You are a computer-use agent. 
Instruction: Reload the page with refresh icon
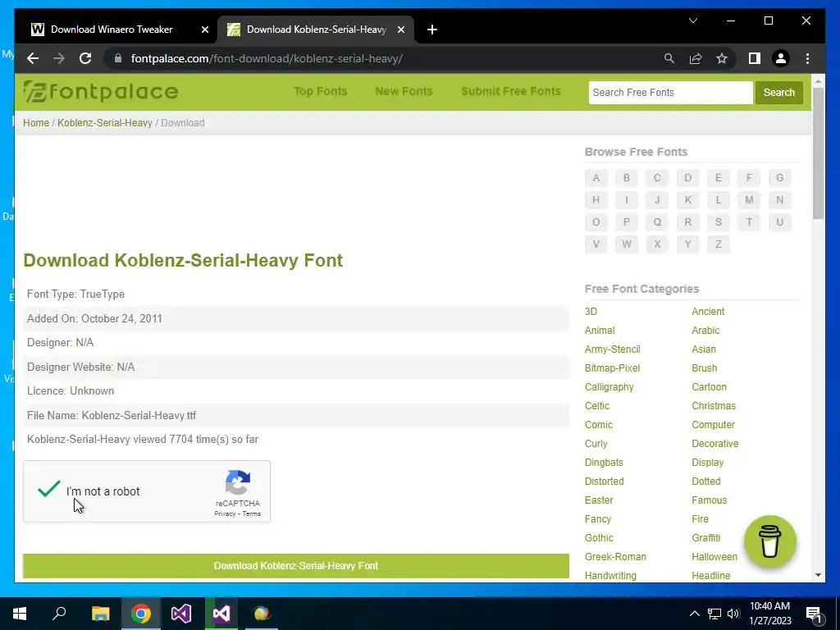point(85,58)
